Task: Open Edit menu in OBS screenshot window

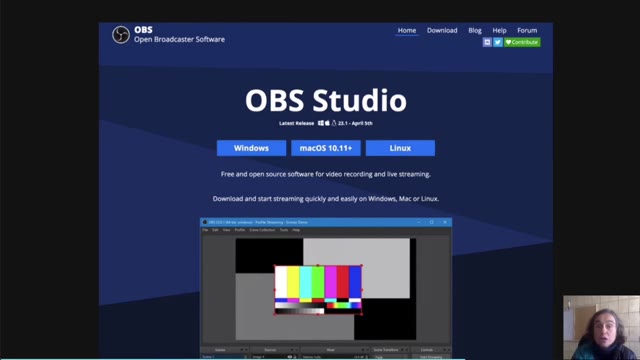Action: (215, 230)
